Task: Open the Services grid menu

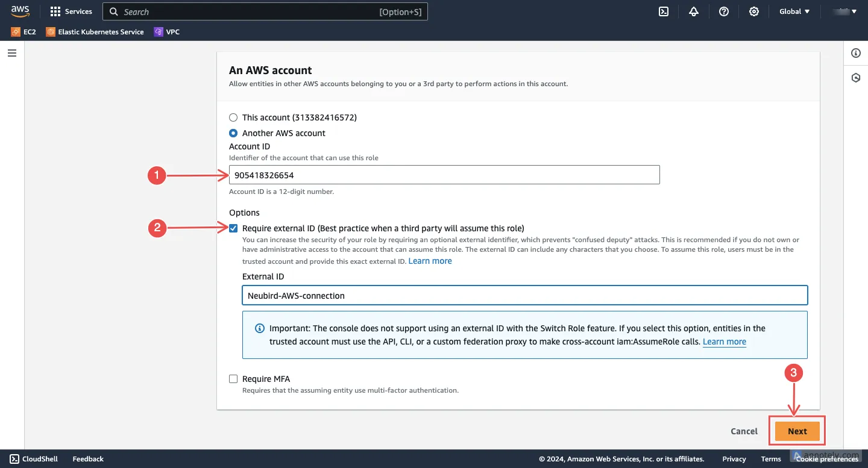Action: pyautogui.click(x=71, y=11)
